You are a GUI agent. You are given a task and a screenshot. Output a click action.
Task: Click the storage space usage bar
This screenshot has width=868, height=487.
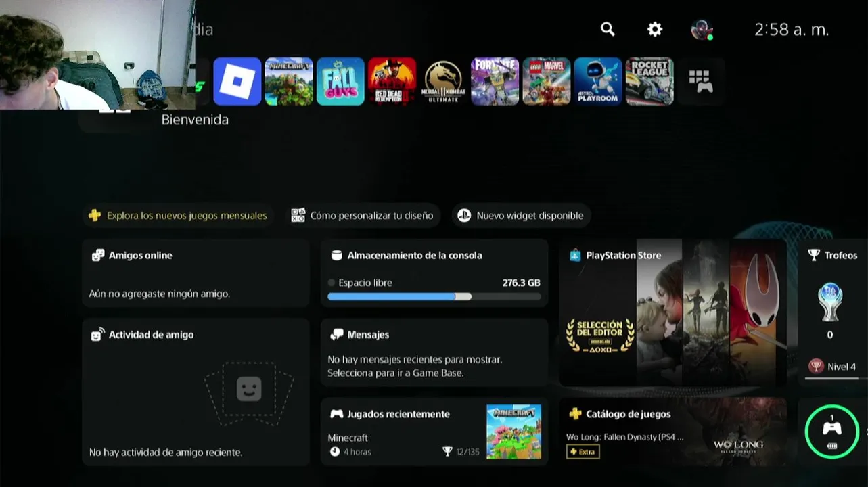434,296
